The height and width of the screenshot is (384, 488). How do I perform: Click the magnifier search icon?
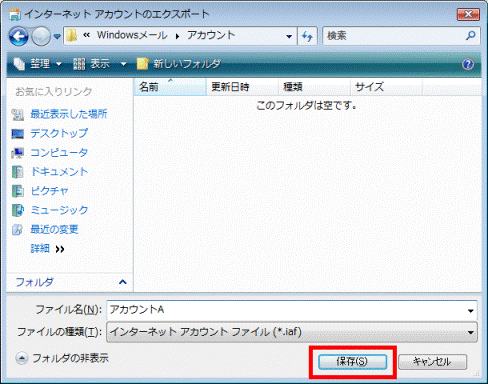(470, 35)
